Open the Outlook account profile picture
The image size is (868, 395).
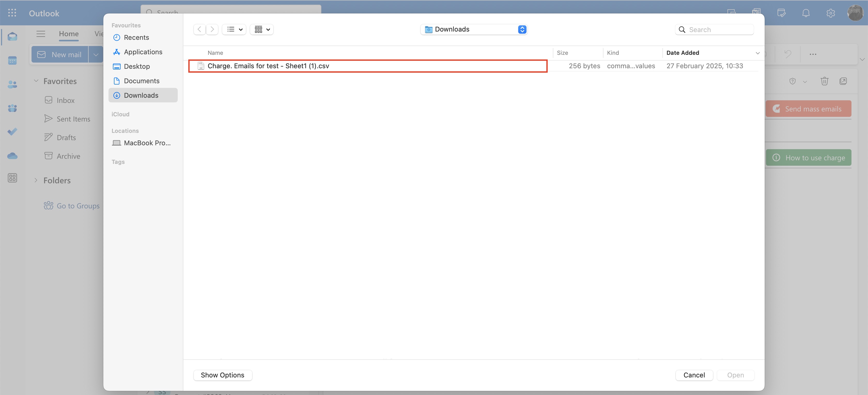[x=855, y=13]
